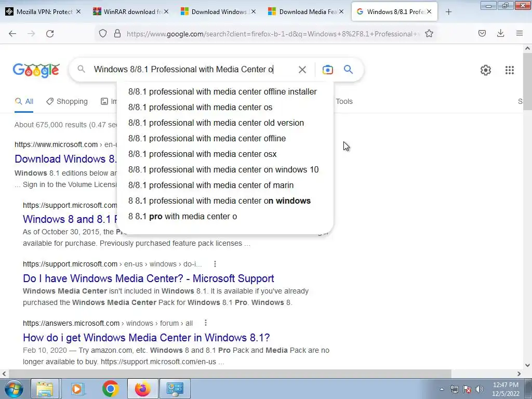Click the tracking protection shield icon
The image size is (532, 399).
click(102, 33)
